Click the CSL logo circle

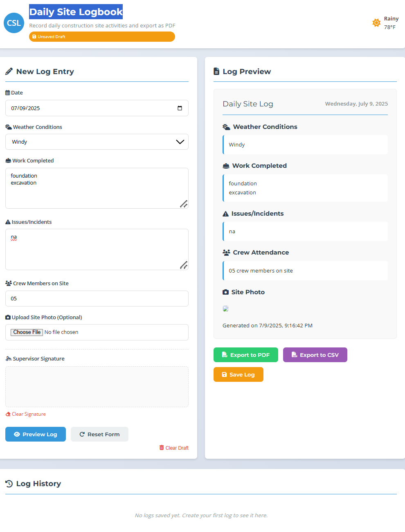point(14,23)
